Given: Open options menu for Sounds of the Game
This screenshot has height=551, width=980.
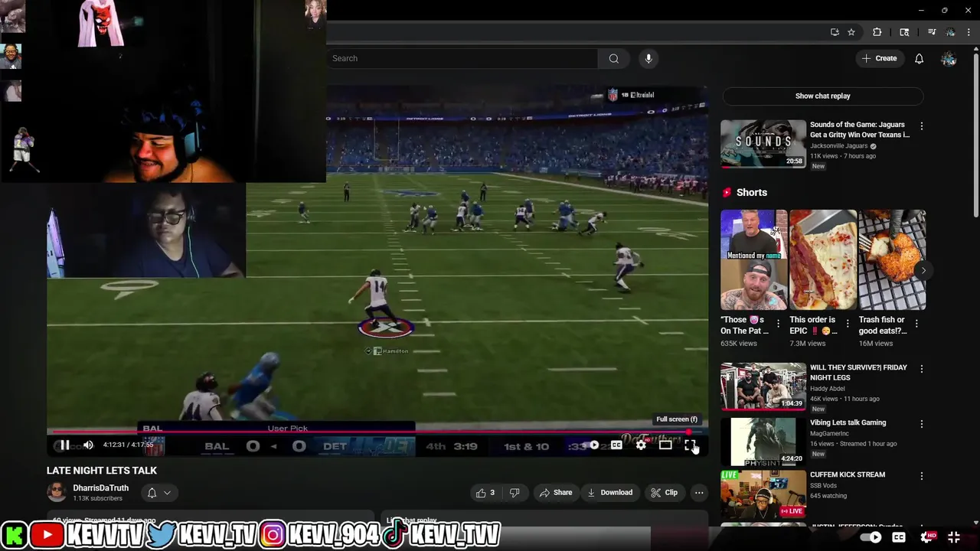Looking at the screenshot, I should 922,126.
